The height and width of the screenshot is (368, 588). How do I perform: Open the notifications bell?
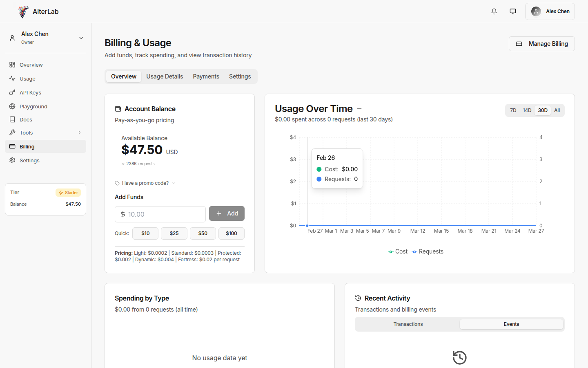(494, 11)
